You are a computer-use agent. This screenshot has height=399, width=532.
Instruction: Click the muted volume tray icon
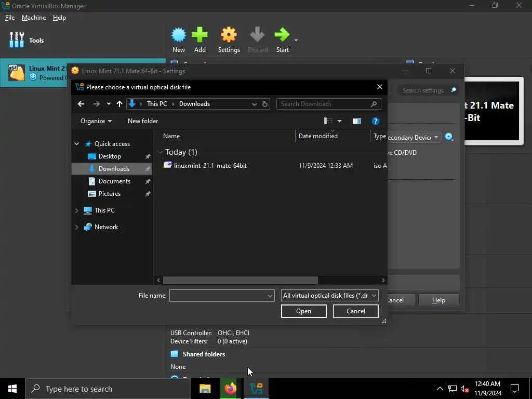pos(465,389)
